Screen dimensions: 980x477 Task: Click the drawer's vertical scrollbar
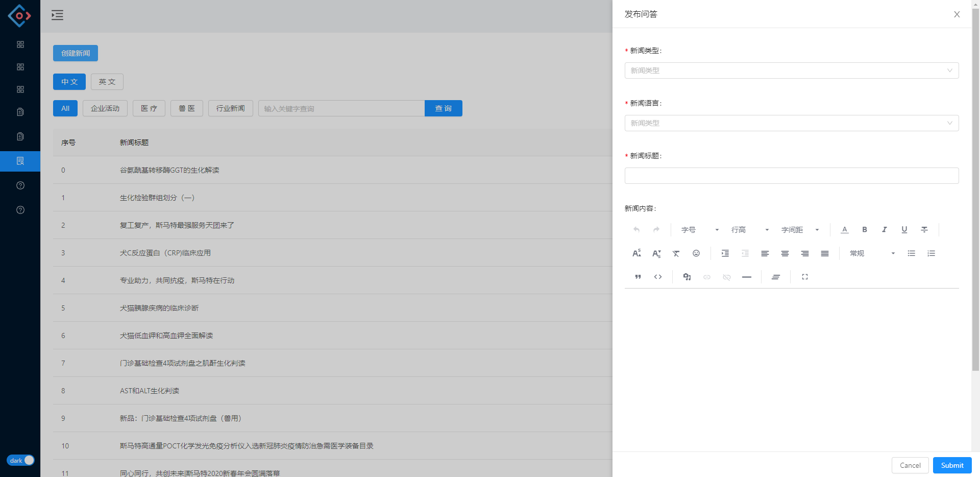point(975,189)
